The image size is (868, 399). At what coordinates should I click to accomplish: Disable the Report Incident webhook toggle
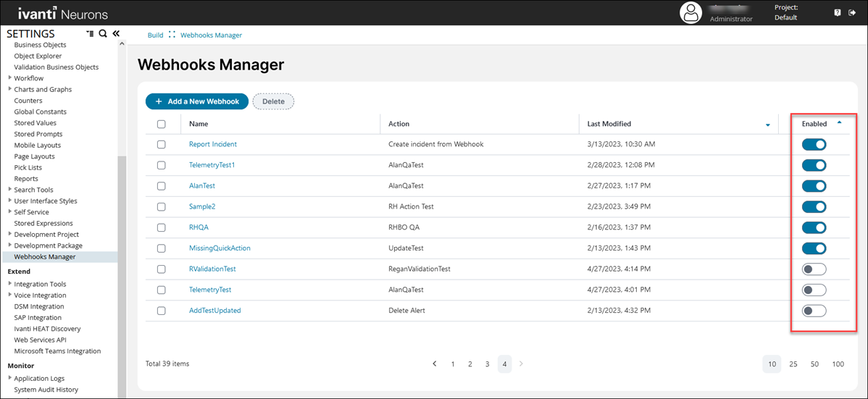814,144
